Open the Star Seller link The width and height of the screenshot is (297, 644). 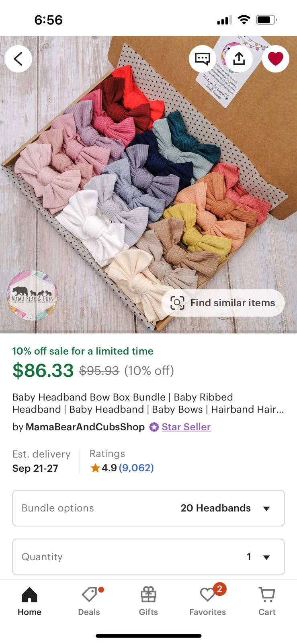click(x=186, y=427)
